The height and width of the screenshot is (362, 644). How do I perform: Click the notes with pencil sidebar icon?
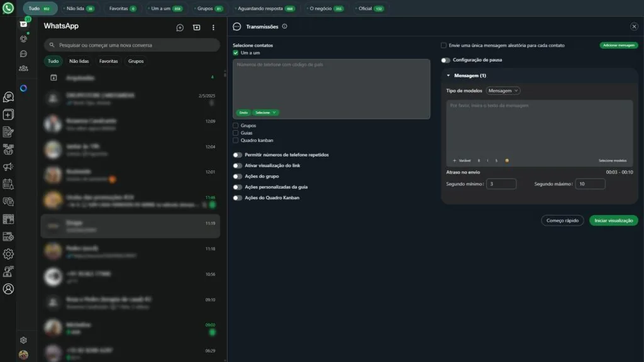[8, 132]
